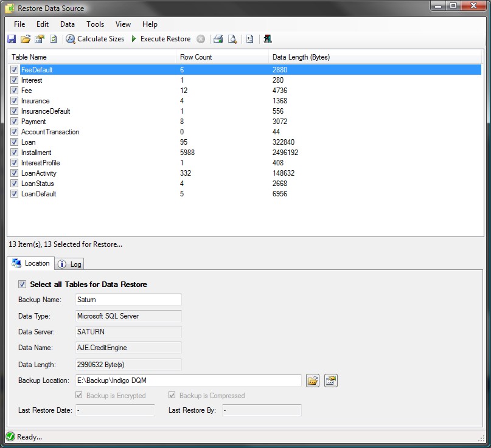Open Print Preview from the toolbar
This screenshot has width=491, height=448.
pyautogui.click(x=232, y=39)
